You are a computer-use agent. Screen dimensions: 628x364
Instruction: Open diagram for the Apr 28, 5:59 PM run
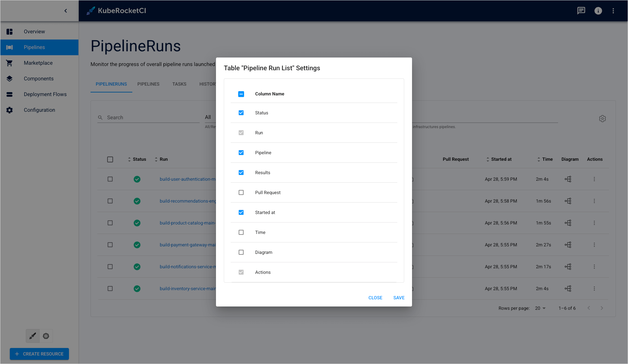(x=568, y=179)
